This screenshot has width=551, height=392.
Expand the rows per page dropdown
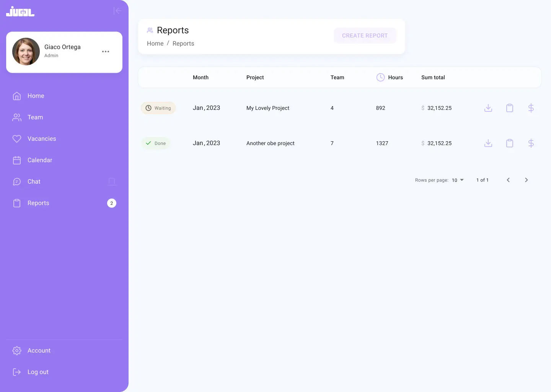click(x=458, y=180)
